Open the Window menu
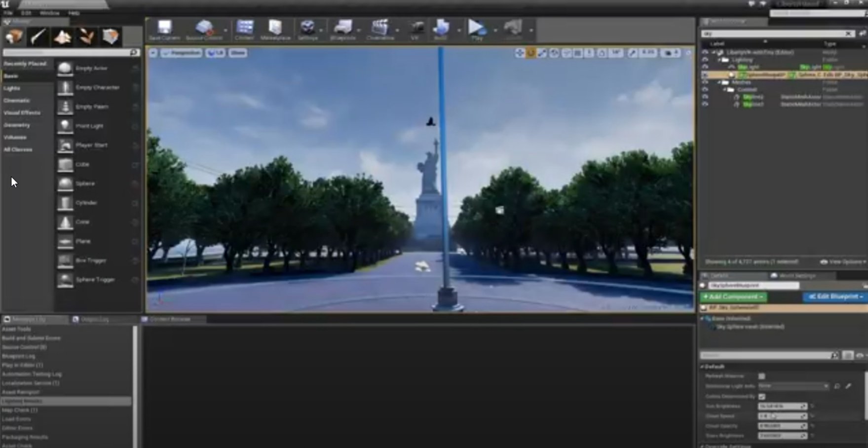 49,13
